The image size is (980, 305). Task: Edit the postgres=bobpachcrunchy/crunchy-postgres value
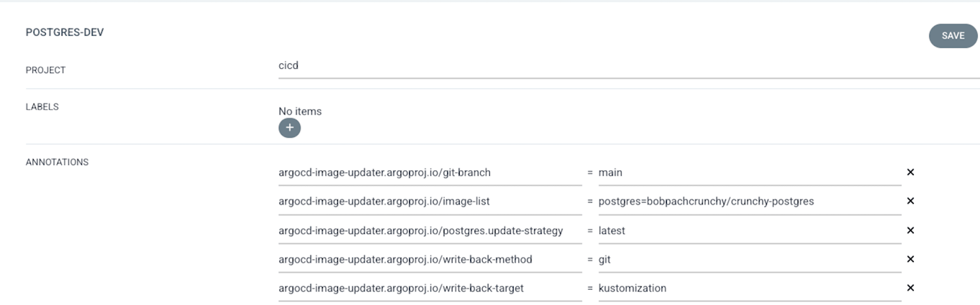click(x=749, y=202)
